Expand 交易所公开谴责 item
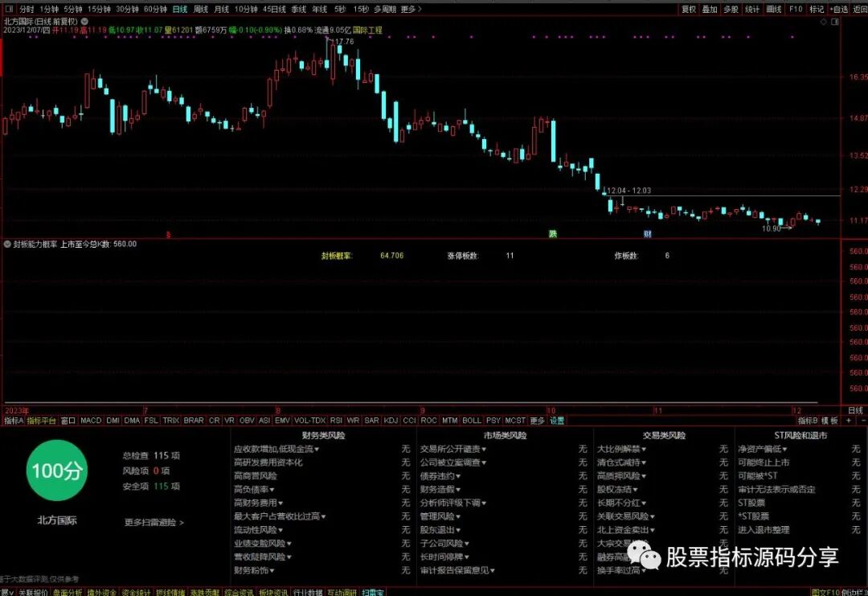 (x=452, y=450)
